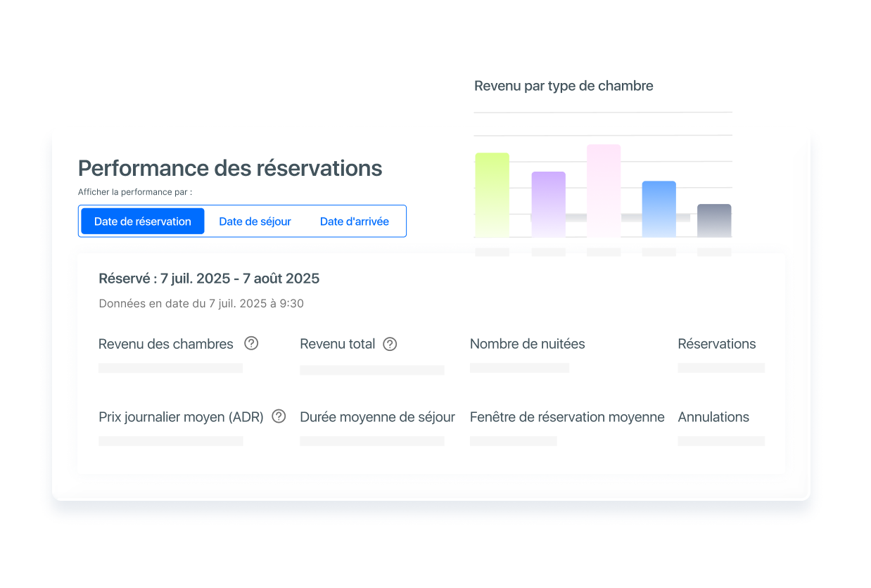Select the Durée moyenne de séjour metric
The height and width of the screenshot is (588, 871).
coord(377,417)
